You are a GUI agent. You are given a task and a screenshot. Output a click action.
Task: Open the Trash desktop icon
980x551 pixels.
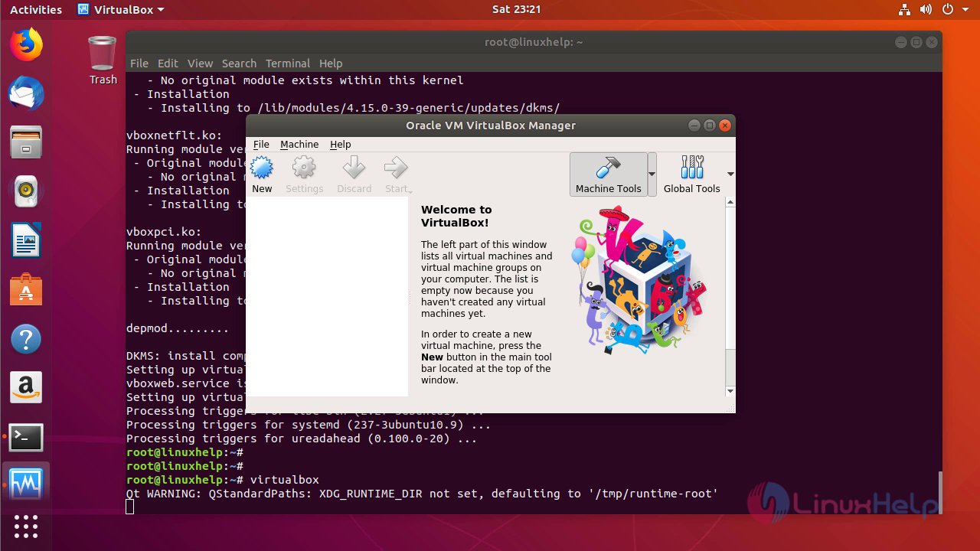point(103,60)
